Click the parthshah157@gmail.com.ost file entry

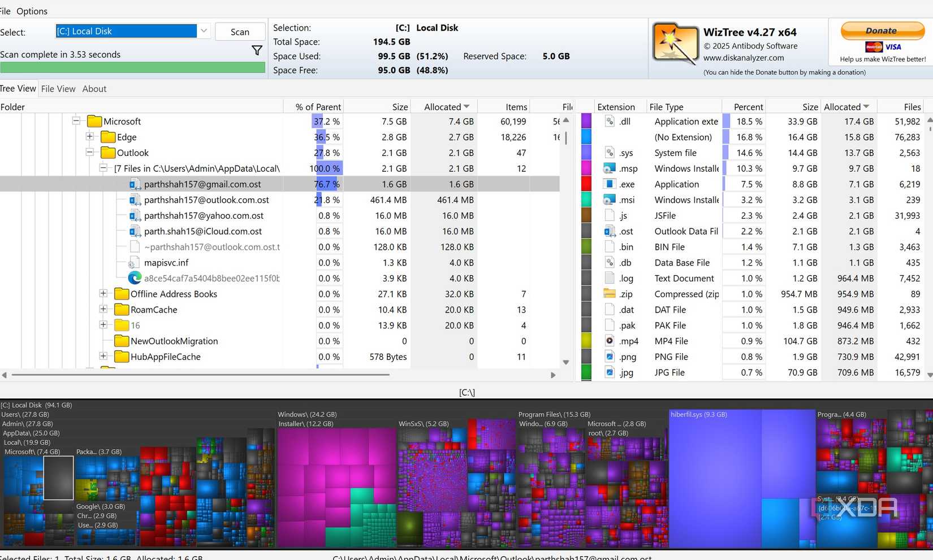coord(202,184)
